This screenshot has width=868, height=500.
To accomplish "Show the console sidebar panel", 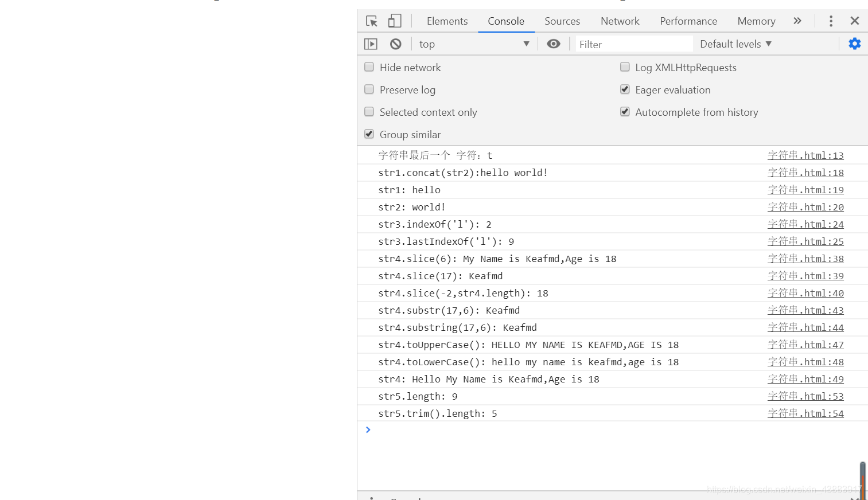I will (371, 44).
